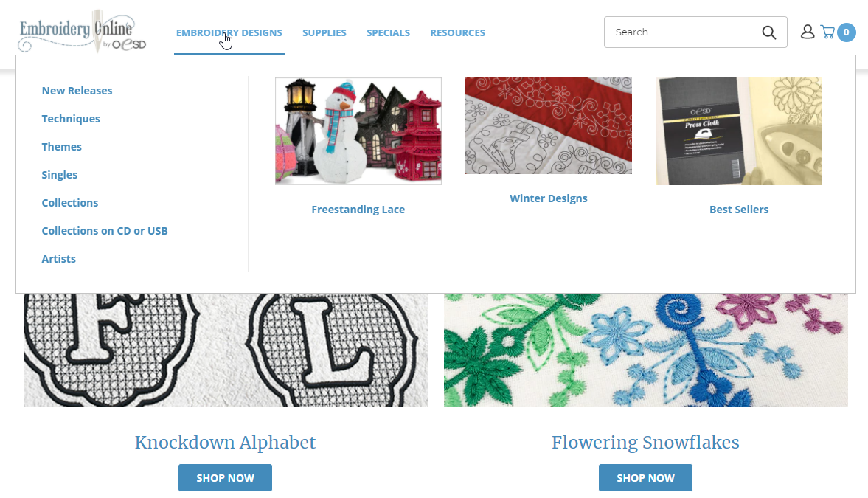The image size is (868, 498).
Task: Open Collections on CD or USB
Action: 105,231
